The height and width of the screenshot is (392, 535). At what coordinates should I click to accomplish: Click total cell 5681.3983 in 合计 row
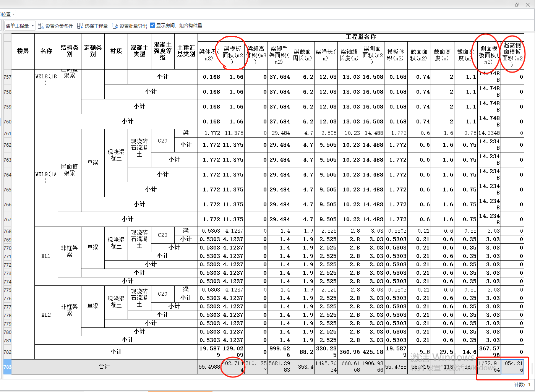point(279,367)
